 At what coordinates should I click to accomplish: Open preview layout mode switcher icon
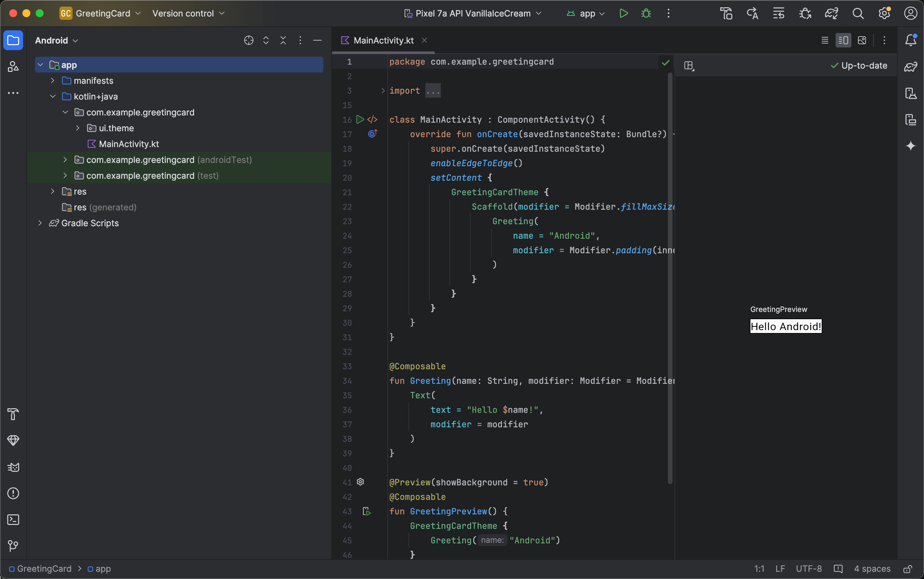689,66
